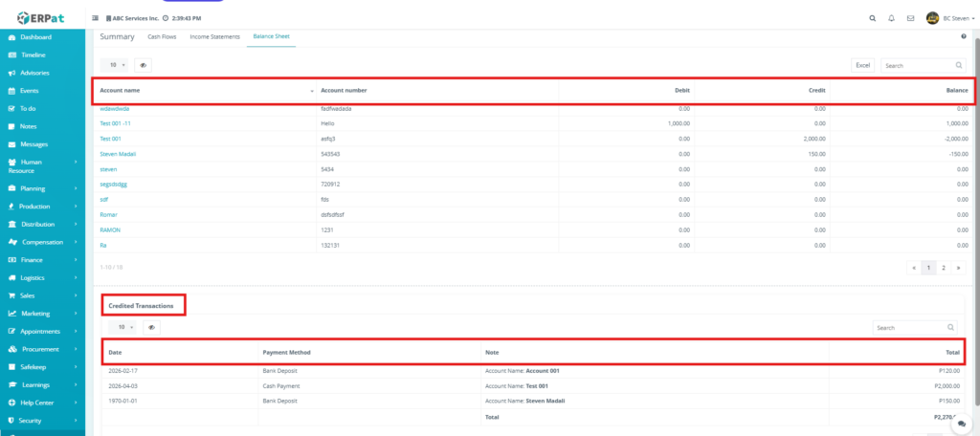The width and height of the screenshot is (980, 436).
Task: Click the help question mark icon
Action: [x=963, y=36]
